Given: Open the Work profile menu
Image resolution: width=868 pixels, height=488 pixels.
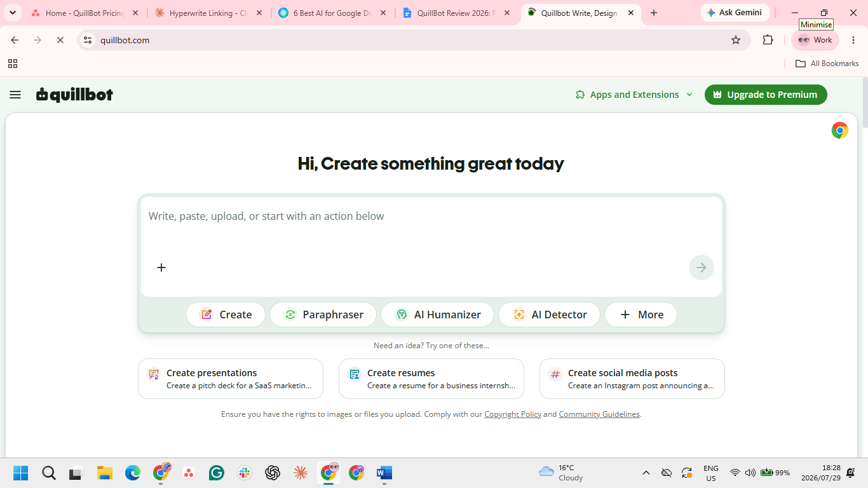Looking at the screenshot, I should tap(815, 40).
